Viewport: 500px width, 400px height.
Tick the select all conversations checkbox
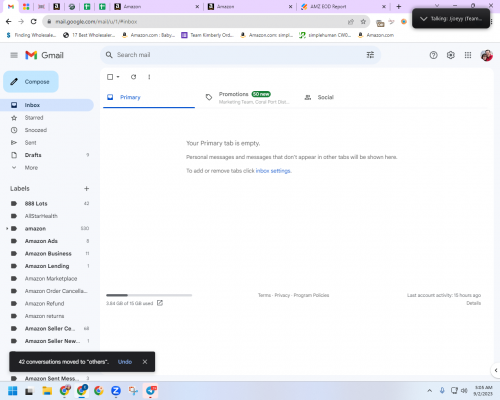pyautogui.click(x=110, y=77)
